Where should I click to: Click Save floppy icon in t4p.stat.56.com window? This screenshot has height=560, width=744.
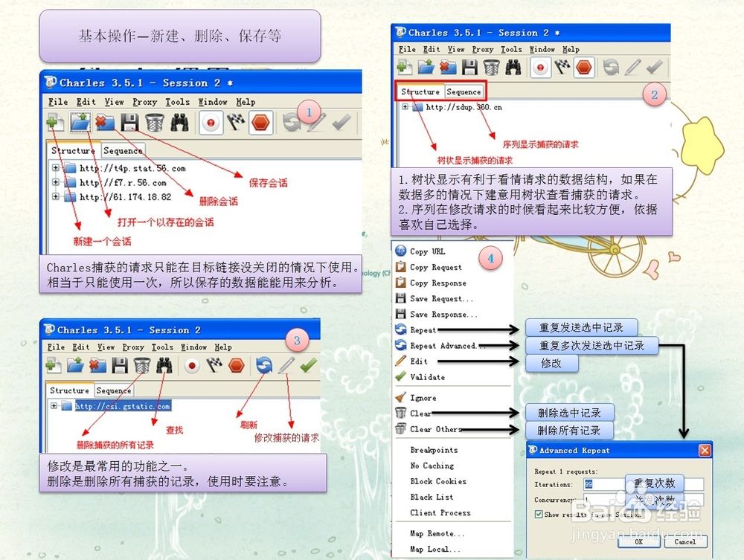[x=129, y=123]
